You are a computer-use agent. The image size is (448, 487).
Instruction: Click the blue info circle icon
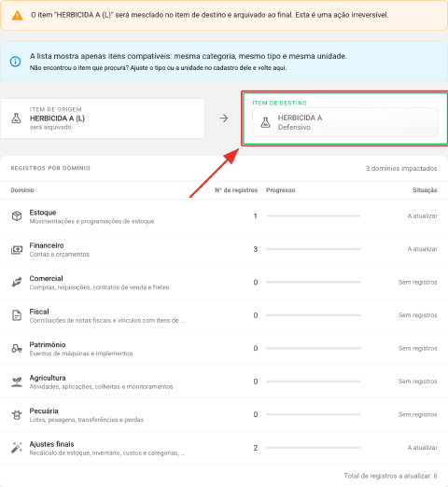(x=15, y=62)
